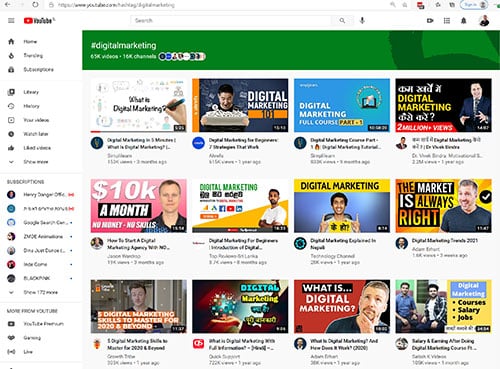Open the Digital Marketing Full Course thumbnail

click(342, 105)
